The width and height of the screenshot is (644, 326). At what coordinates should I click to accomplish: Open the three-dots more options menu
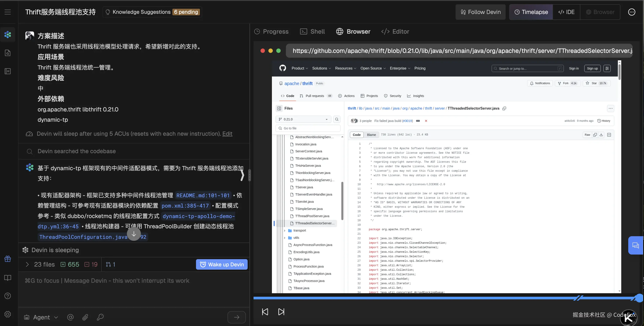coord(632,12)
